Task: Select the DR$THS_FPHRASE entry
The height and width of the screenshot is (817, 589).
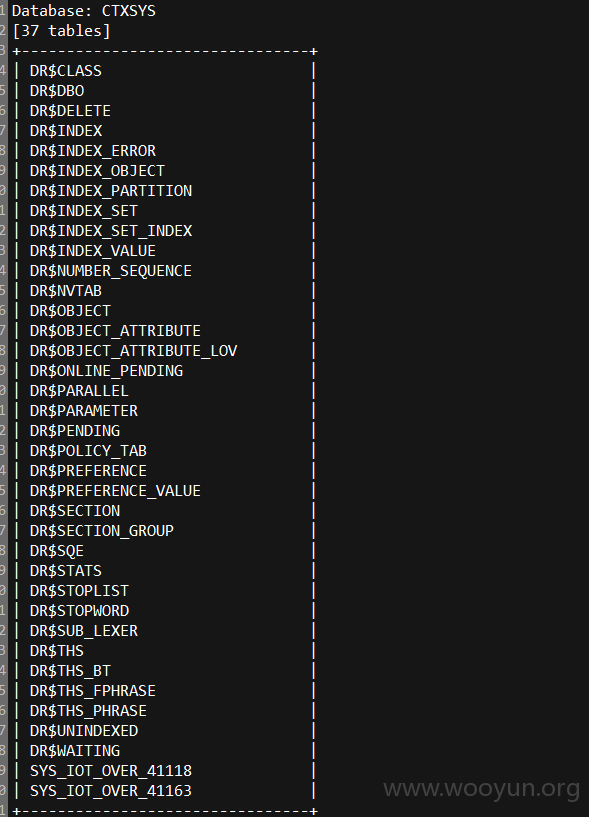Action: pyautogui.click(x=93, y=691)
